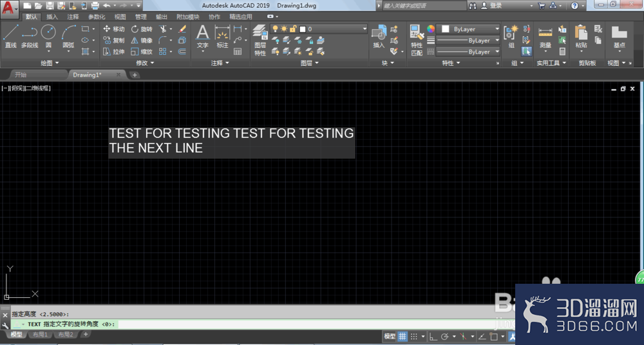Click the Dimension (标注) tool

coord(222,36)
